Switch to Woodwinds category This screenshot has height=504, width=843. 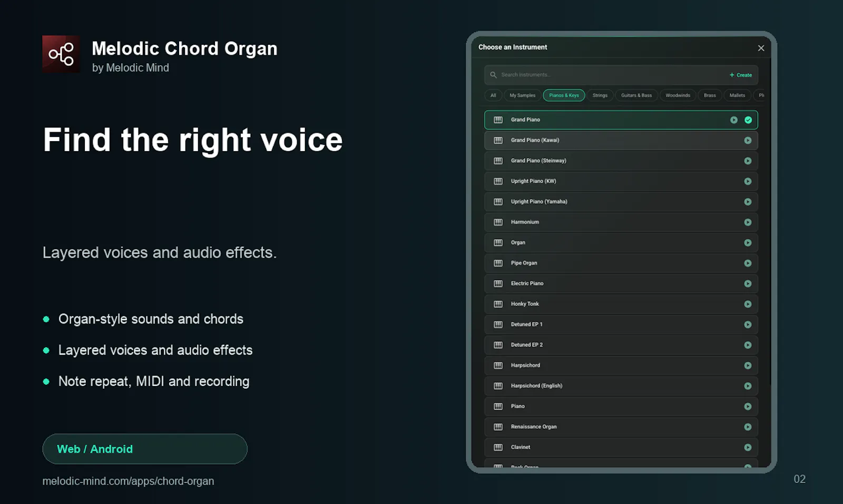(x=678, y=95)
